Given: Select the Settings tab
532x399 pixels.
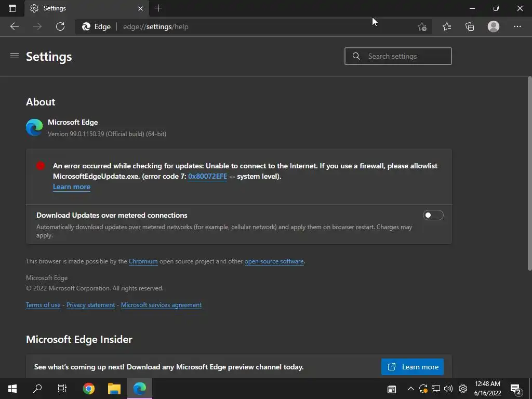Looking at the screenshot, I should click(x=87, y=8).
